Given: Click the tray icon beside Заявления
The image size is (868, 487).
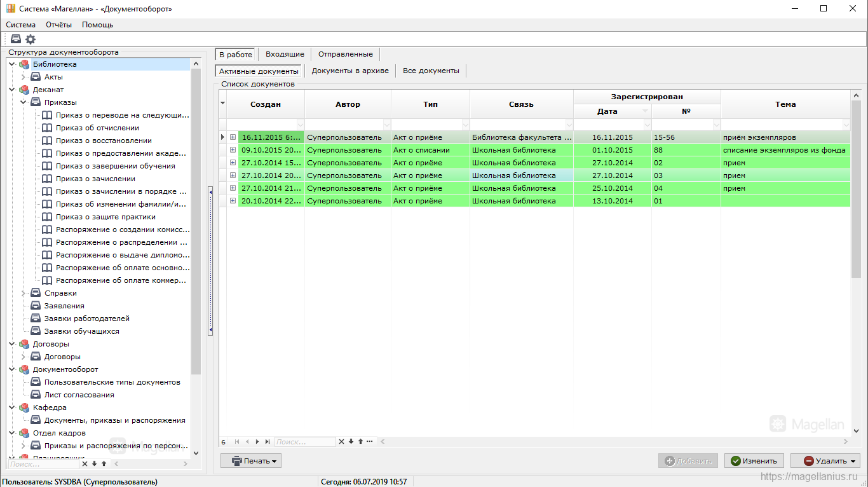Looking at the screenshot, I should (x=36, y=306).
